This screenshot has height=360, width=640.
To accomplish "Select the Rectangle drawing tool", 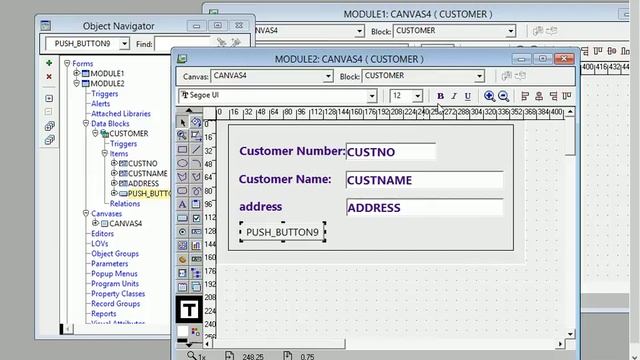I will [x=182, y=149].
